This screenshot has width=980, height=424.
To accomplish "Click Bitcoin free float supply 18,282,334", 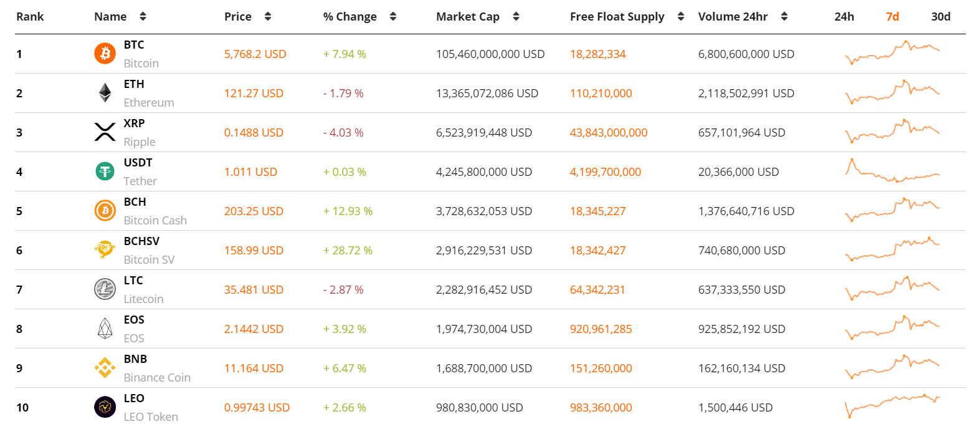I will pyautogui.click(x=597, y=54).
